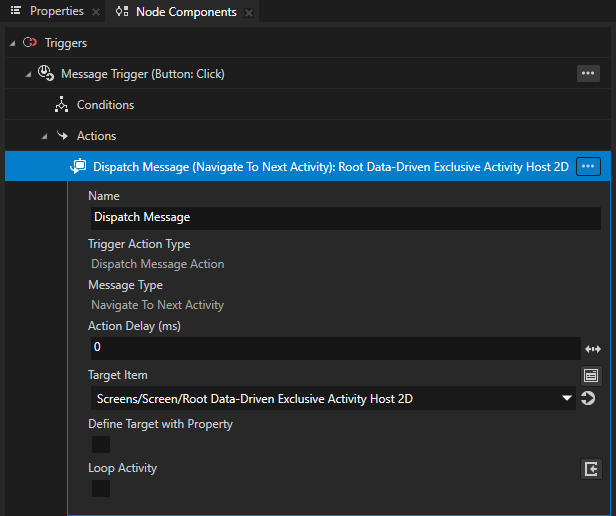Collapse the Triggers section
Viewport: 616px width, 516px height.
point(13,43)
